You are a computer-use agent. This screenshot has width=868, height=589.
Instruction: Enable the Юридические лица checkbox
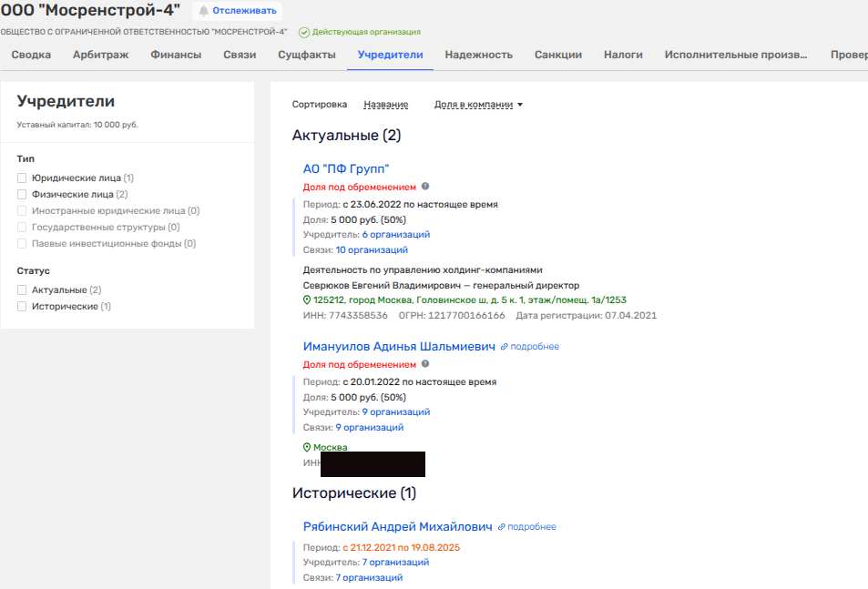pos(22,178)
